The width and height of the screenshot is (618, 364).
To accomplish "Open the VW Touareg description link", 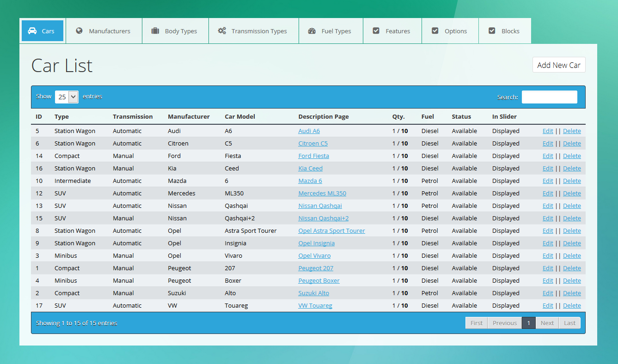I will pos(315,305).
